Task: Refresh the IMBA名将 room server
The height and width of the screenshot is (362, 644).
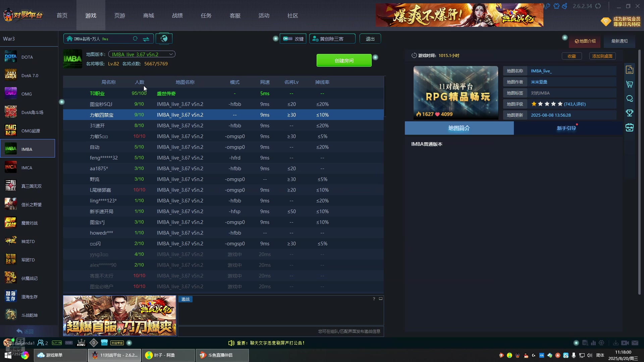Action: click(135, 39)
